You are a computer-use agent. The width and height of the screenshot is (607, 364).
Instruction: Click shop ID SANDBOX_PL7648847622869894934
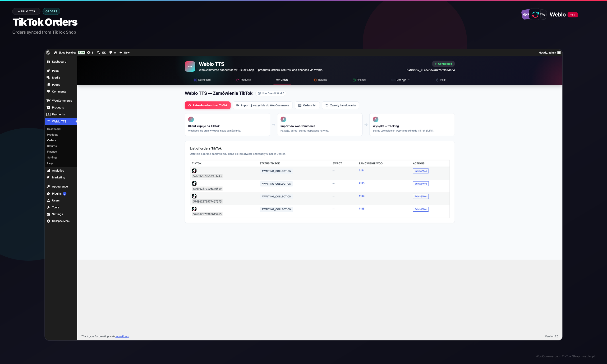tap(431, 70)
